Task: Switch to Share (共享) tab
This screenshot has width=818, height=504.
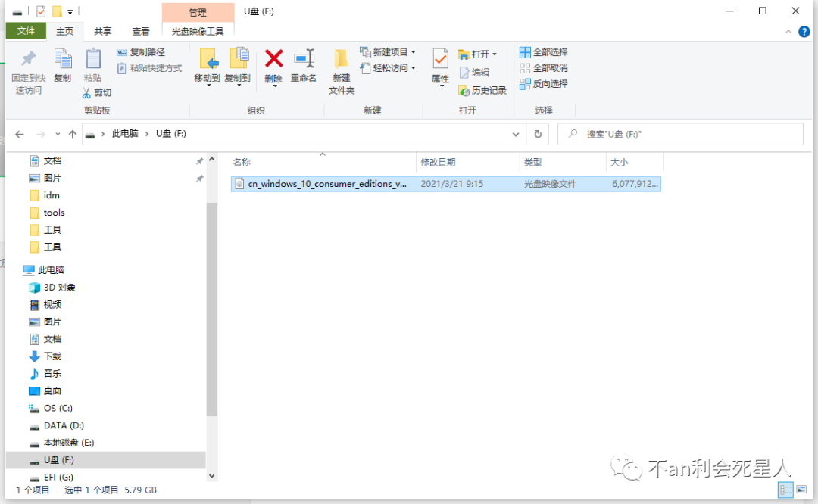Action: pos(103,31)
